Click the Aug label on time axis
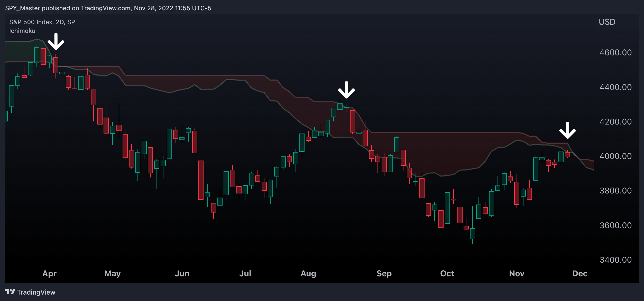Viewport: 644px width, 301px height. coord(308,273)
